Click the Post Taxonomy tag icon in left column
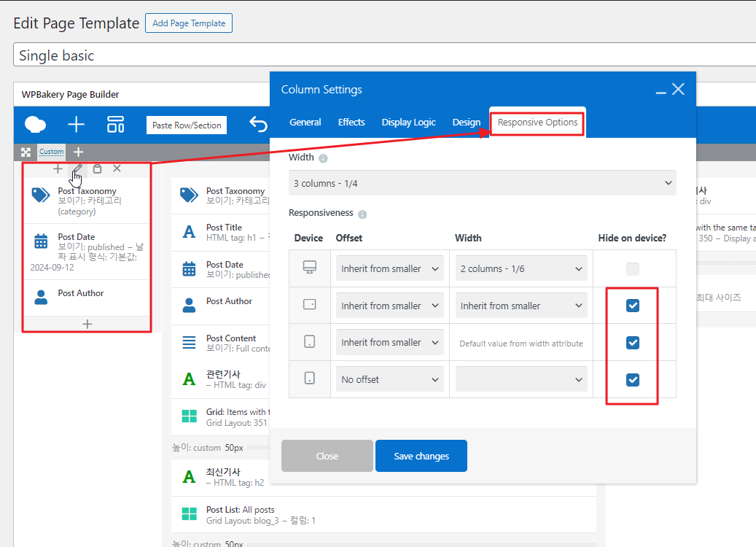756x547 pixels. point(41,195)
